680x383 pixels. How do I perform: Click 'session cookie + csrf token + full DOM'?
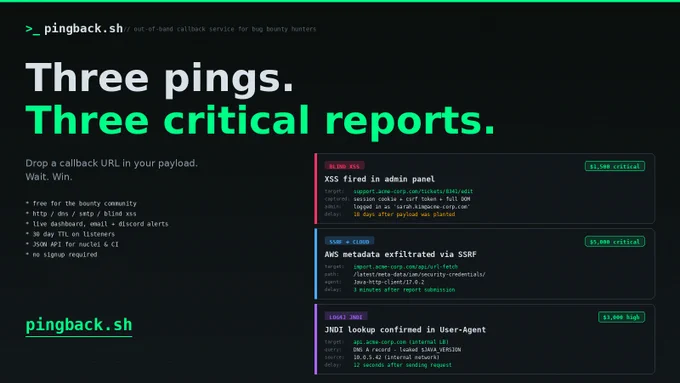coord(412,199)
